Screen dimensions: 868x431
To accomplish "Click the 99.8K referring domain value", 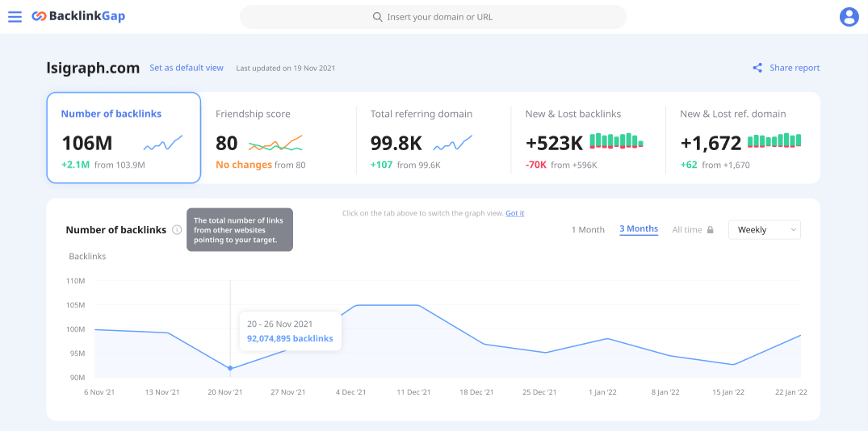I will 396,144.
